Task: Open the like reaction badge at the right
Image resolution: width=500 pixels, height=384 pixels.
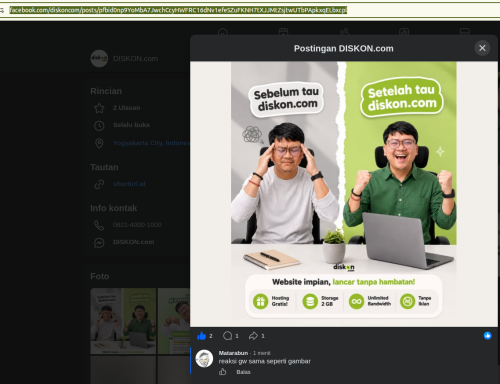Action: coord(487,336)
